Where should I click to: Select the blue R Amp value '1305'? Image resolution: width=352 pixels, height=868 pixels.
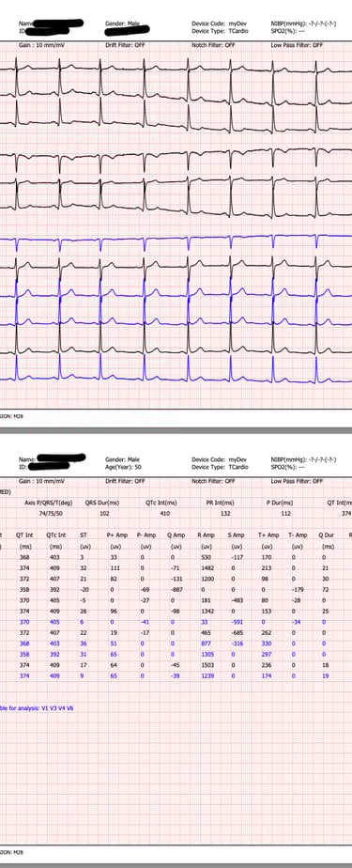coord(207,654)
